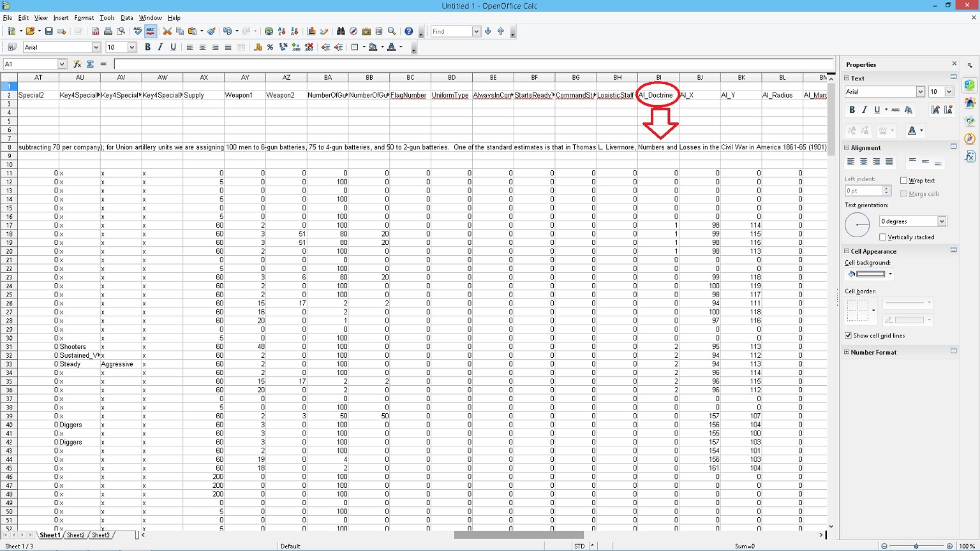Click the Sum icon in formula bar

(x=90, y=64)
